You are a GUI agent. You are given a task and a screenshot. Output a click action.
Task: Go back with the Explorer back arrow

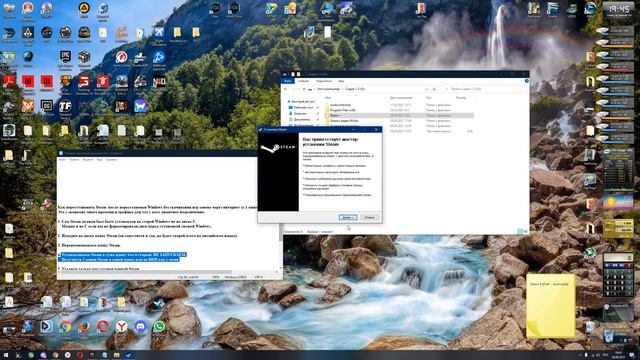(286, 89)
